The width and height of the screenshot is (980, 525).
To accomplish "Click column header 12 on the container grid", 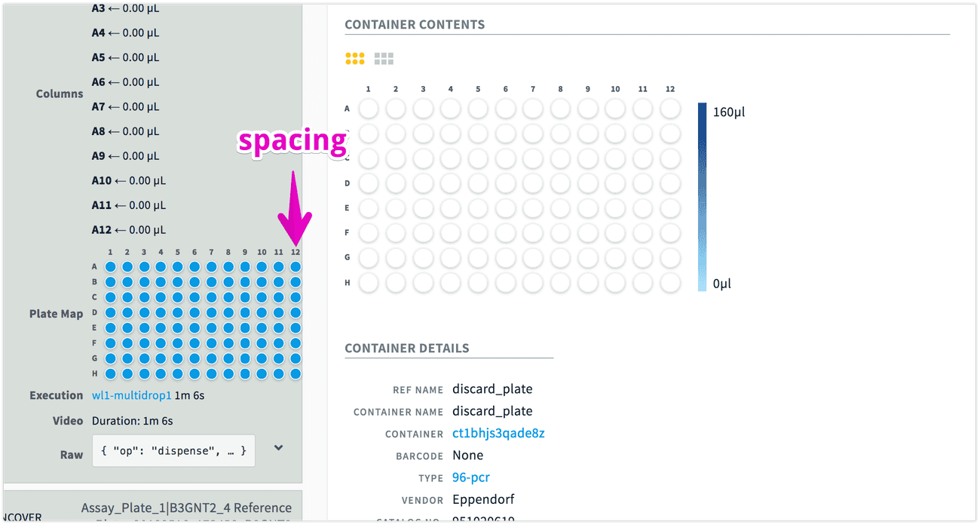I will click(670, 88).
